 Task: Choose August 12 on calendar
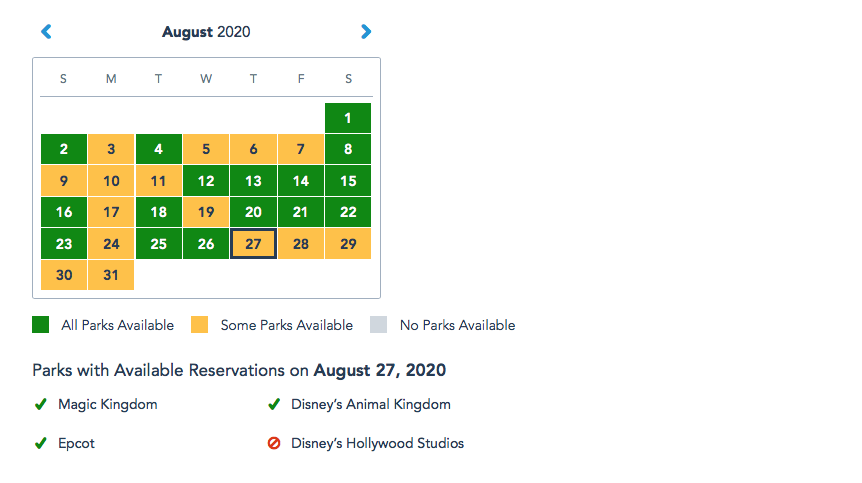tap(206, 181)
